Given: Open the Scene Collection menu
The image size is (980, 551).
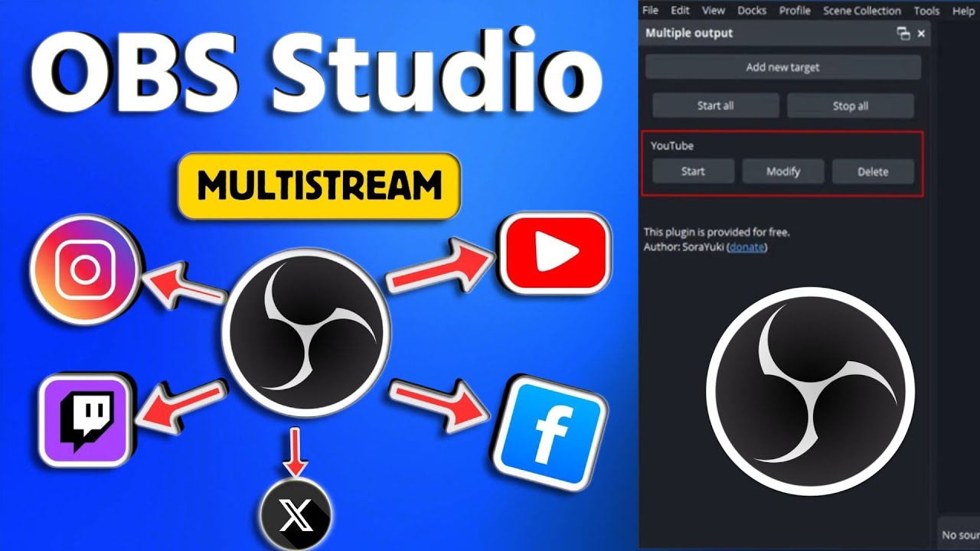Looking at the screenshot, I should [x=862, y=11].
